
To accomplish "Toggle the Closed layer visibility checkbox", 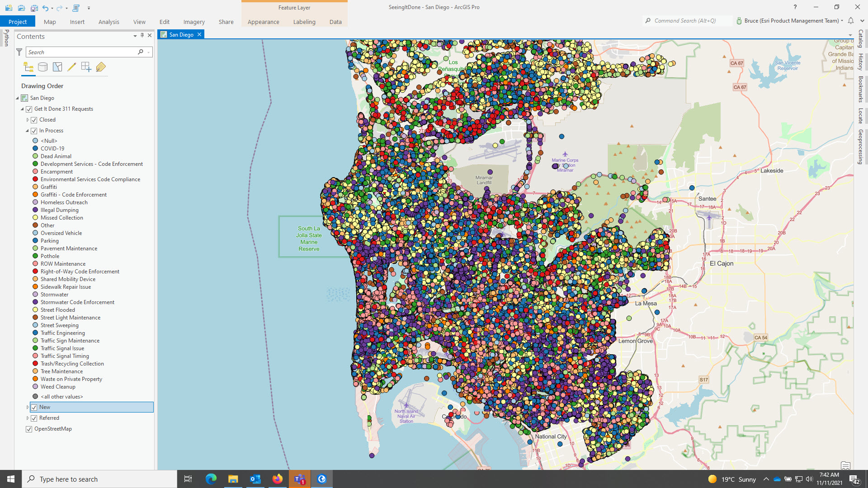I will click(x=34, y=120).
